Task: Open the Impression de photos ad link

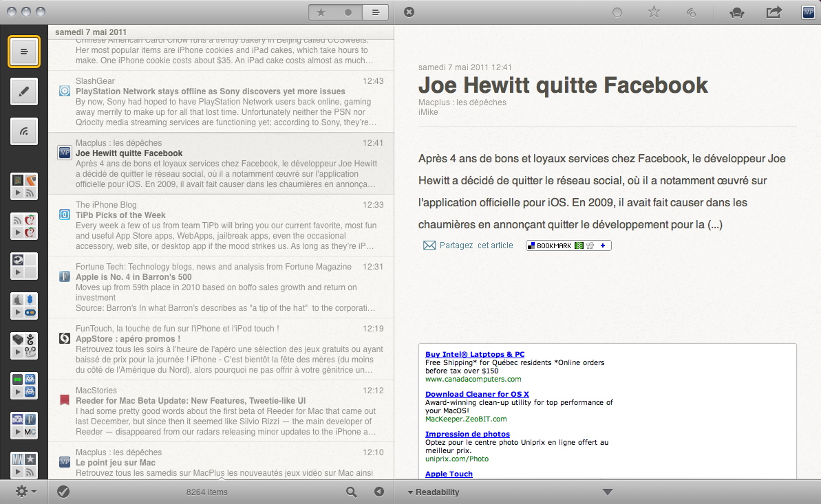Action: [467, 434]
